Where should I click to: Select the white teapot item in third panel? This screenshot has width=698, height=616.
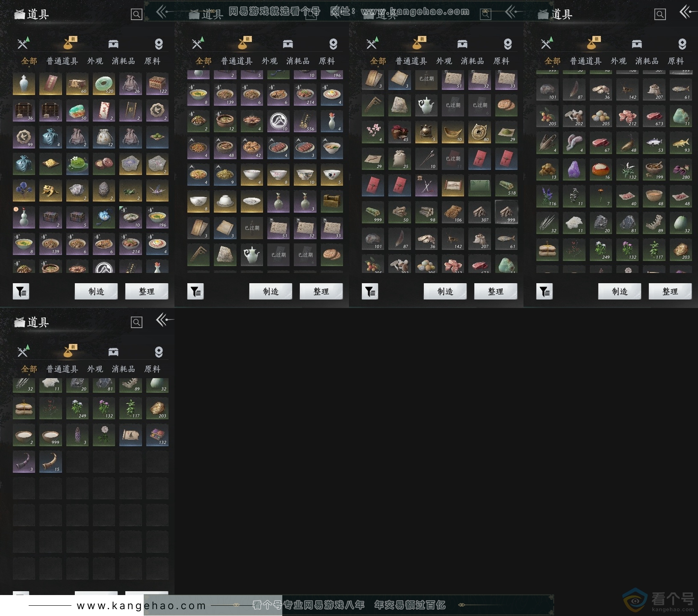[426, 106]
